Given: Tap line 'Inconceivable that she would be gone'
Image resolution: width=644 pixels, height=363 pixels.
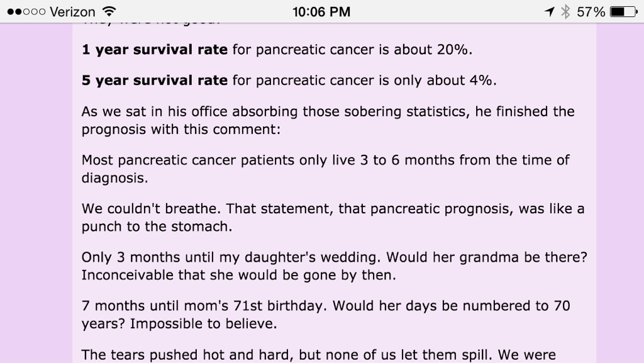Looking at the screenshot, I should [x=238, y=275].
